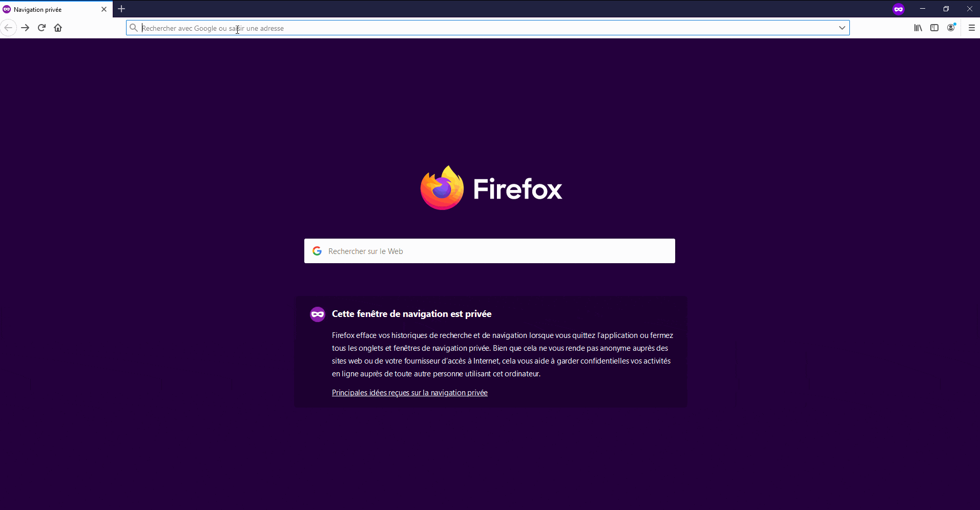980x510 pixels.
Task: Open a new tab with the plus button
Action: 121,9
